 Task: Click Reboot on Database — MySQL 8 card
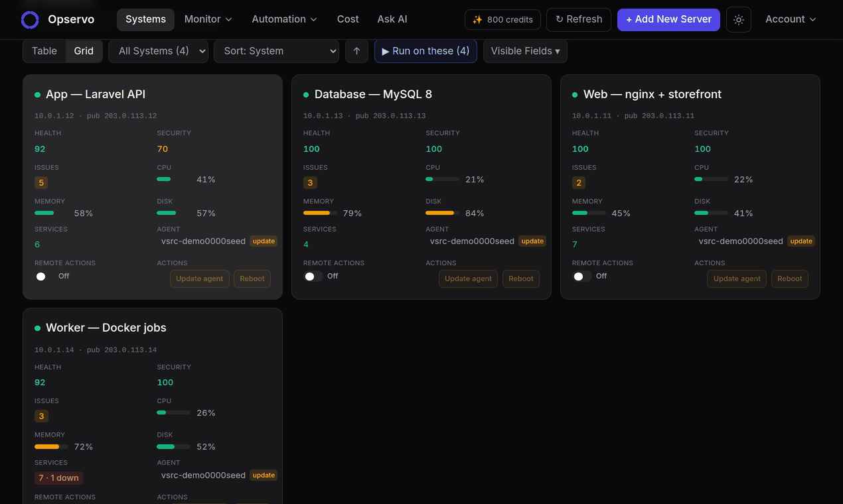[x=521, y=279]
